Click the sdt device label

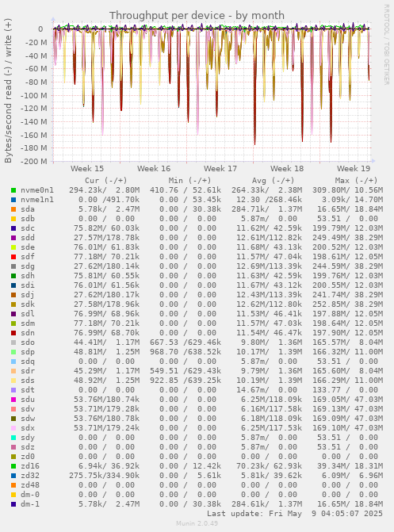28,390
